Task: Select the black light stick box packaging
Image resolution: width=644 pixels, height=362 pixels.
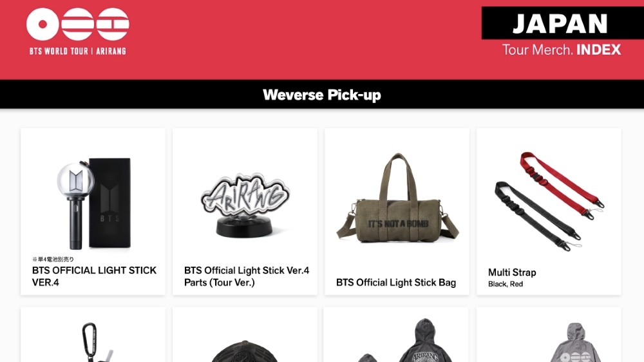Action: click(x=110, y=202)
